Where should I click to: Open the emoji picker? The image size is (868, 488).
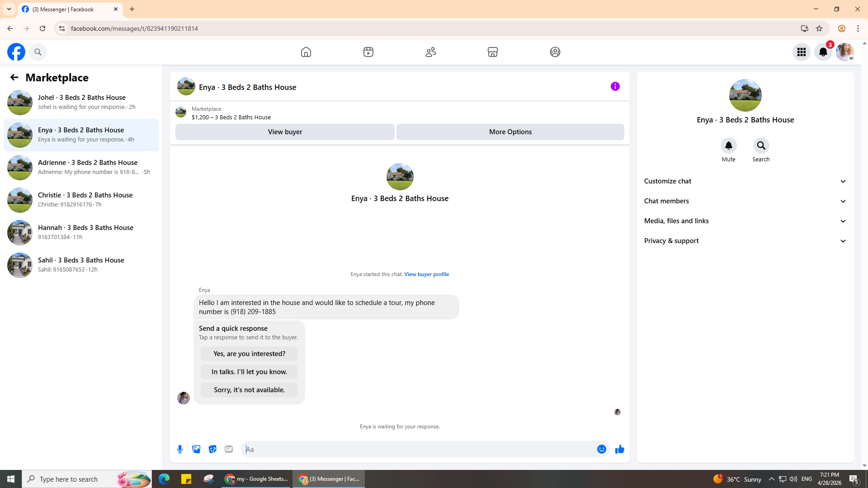tap(601, 449)
